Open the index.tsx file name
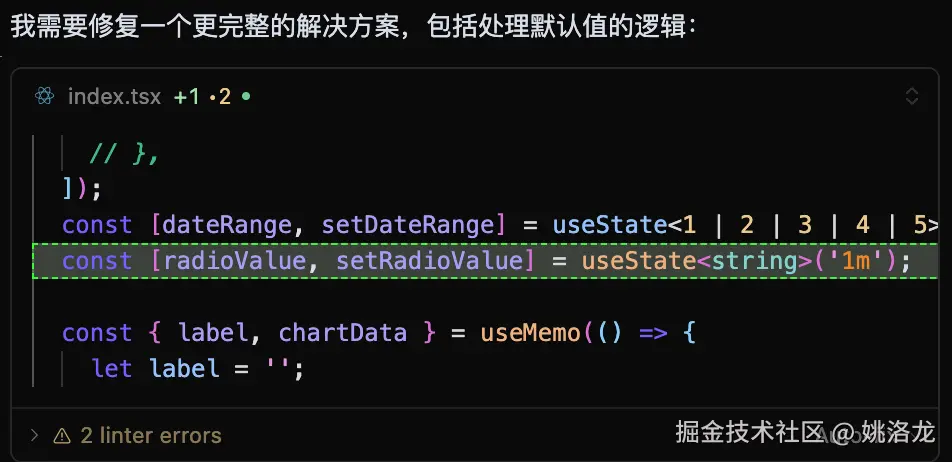Screen dimensions: 952x462 (x=114, y=97)
